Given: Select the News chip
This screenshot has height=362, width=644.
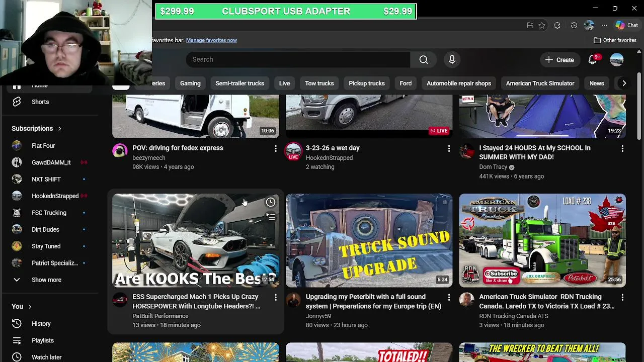Looking at the screenshot, I should click(596, 83).
